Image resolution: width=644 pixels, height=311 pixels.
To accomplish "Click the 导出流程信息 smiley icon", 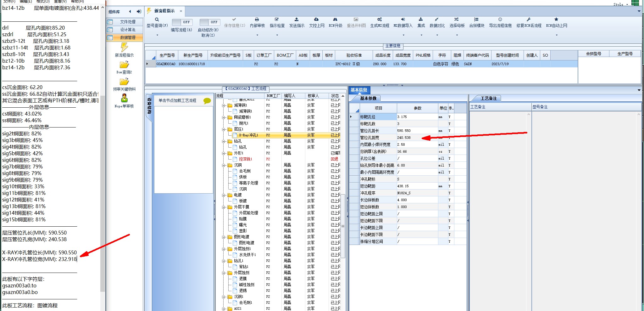I will click(x=500, y=20).
